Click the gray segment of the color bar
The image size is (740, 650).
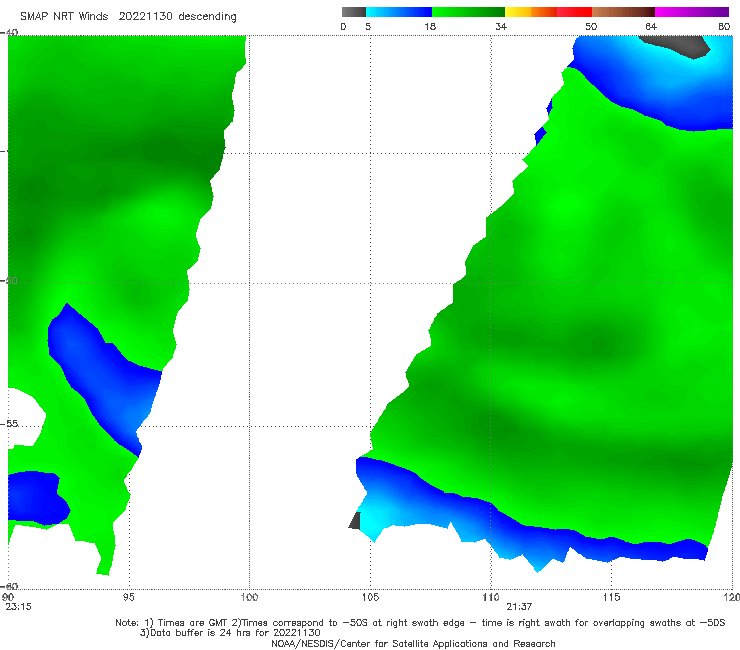354,12
